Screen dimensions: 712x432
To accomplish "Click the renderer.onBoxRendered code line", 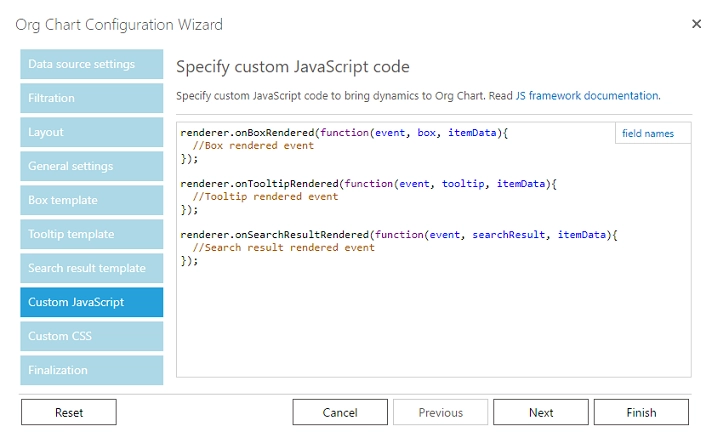I will [x=344, y=133].
